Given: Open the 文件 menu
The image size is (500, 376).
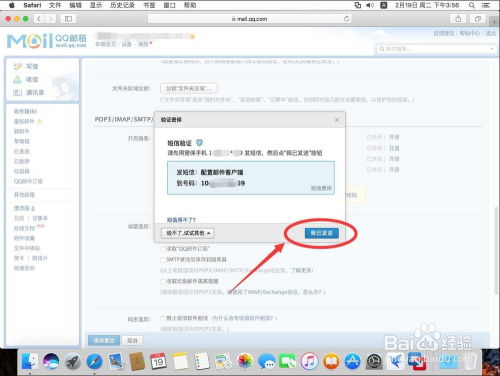Looking at the screenshot, I should (55, 5).
